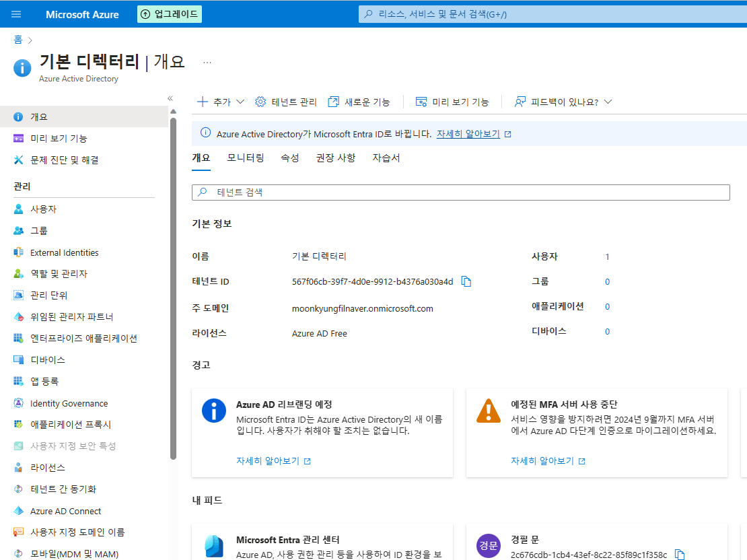This screenshot has height=560, width=747.
Task: Switch to the 속성 tab
Action: point(289,157)
